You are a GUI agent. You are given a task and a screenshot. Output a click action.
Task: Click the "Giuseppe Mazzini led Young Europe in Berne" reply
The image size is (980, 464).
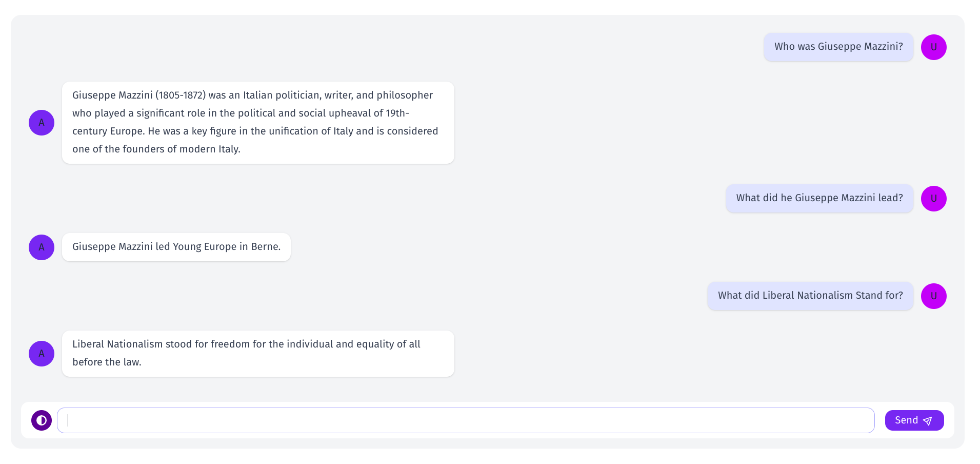[176, 247]
